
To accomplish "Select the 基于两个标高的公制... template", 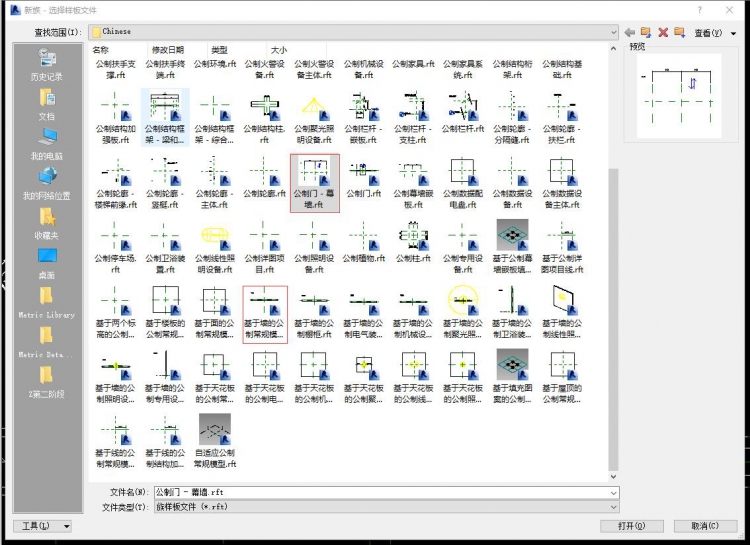I will (x=115, y=313).
